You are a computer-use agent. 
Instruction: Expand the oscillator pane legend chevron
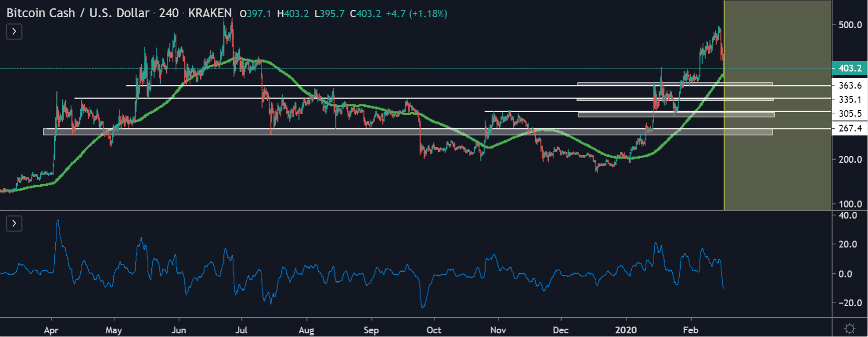(x=14, y=224)
